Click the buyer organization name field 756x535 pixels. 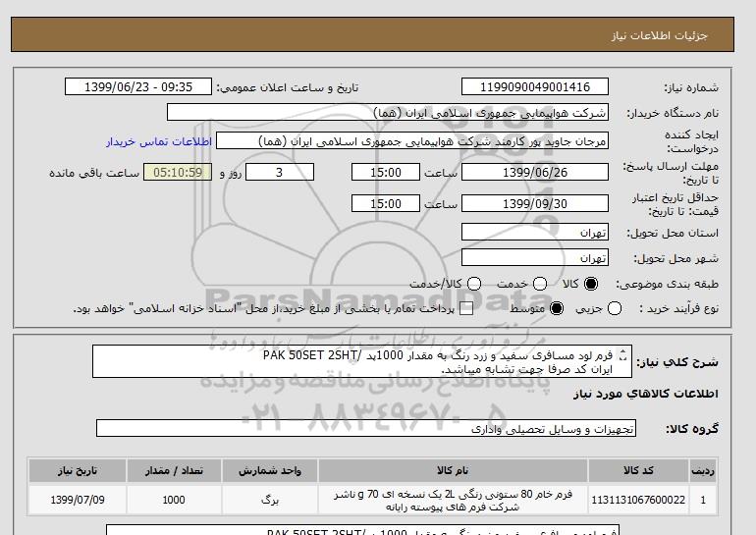pyautogui.click(x=388, y=113)
